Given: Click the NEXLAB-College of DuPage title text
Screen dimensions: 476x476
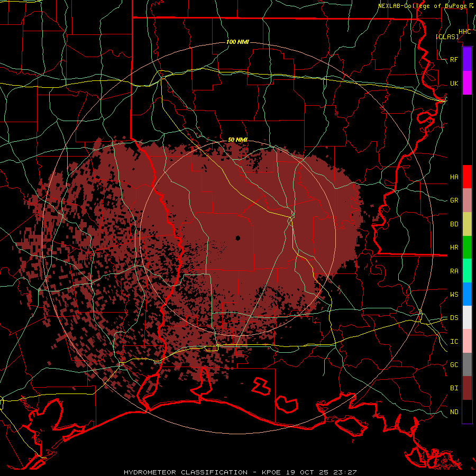Looking at the screenshot, I should point(422,6).
